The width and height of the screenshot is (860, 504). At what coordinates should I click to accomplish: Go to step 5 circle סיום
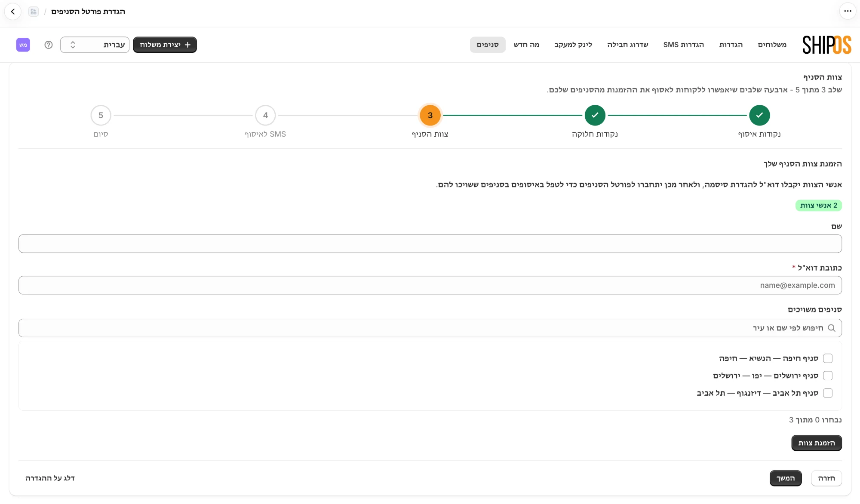point(101,115)
